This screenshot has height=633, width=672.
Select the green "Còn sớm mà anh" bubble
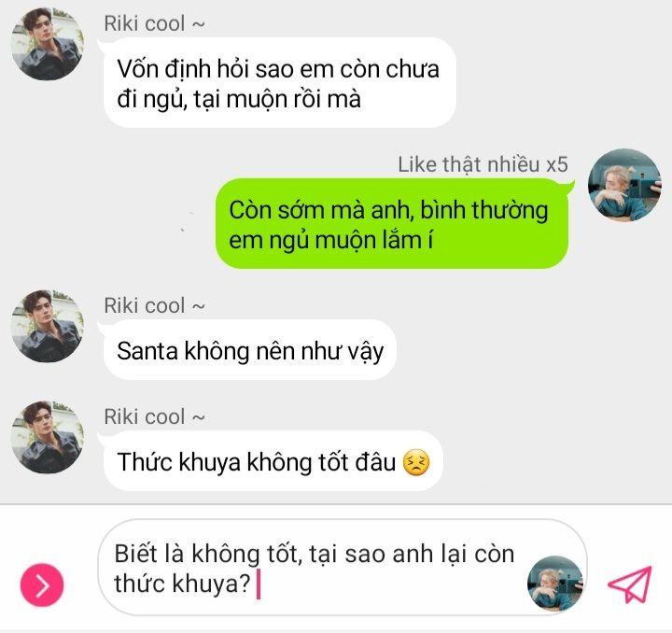tap(392, 224)
